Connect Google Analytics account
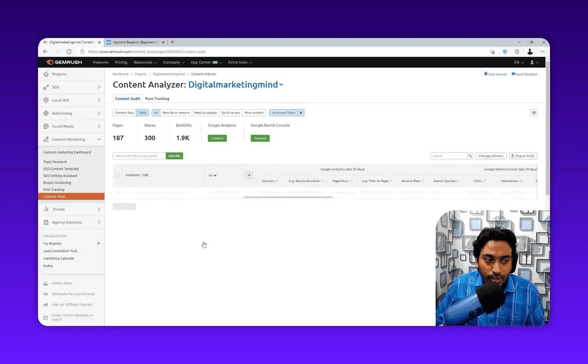 pyautogui.click(x=217, y=138)
